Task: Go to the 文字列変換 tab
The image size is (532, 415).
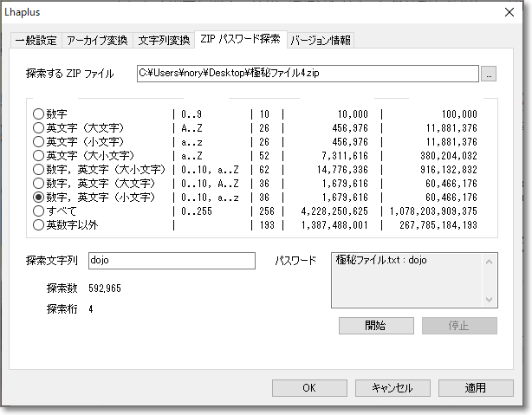Action: 164,41
